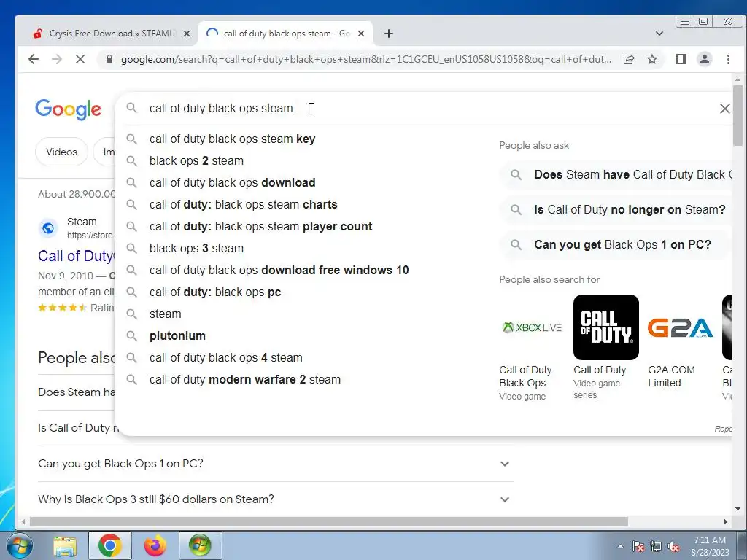Launch Firefox from the taskbar
The width and height of the screenshot is (747, 560).
click(x=155, y=545)
